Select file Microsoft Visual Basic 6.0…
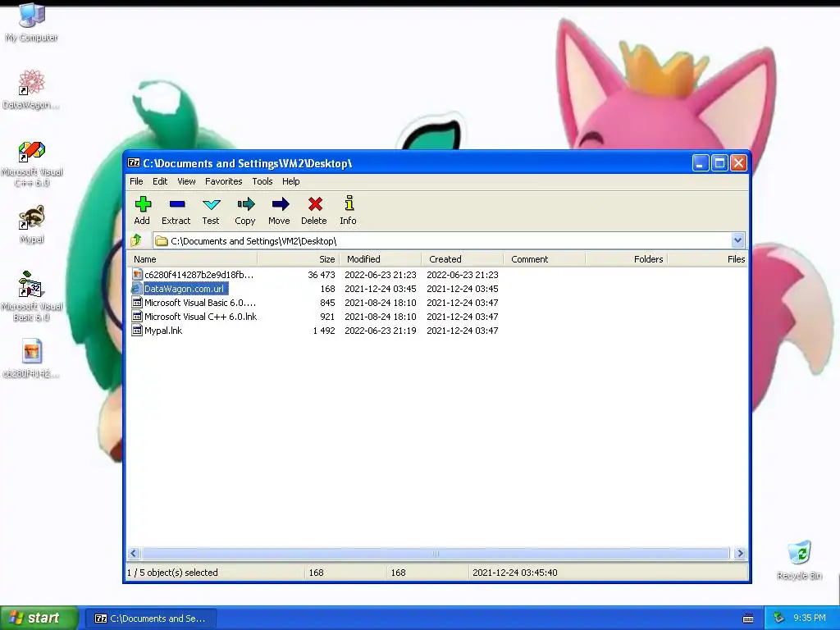This screenshot has width=840, height=630. pyautogui.click(x=200, y=302)
